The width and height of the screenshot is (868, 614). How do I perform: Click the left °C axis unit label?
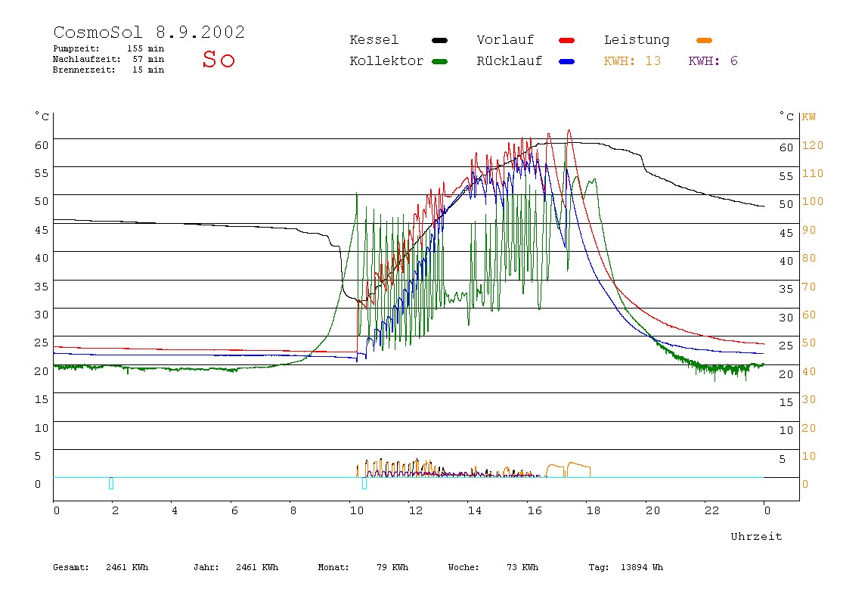42,116
